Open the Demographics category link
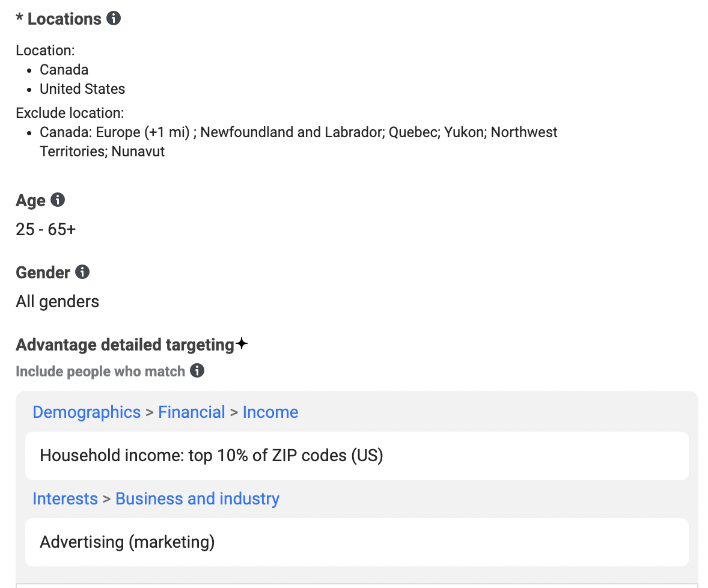This screenshot has width=708, height=588. click(x=87, y=412)
